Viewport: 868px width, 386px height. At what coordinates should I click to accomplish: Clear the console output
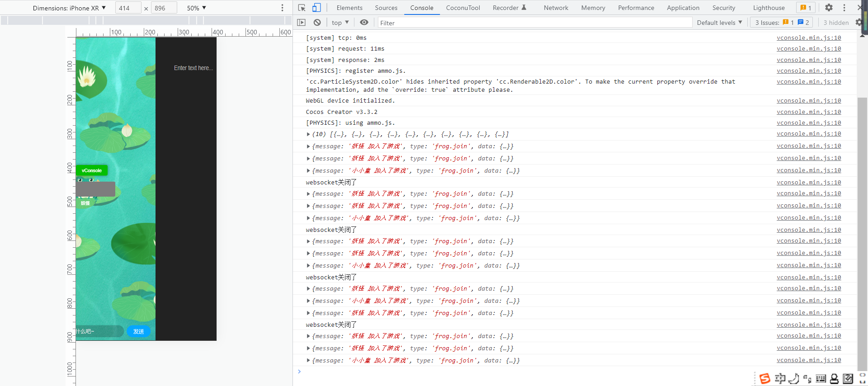coord(317,23)
